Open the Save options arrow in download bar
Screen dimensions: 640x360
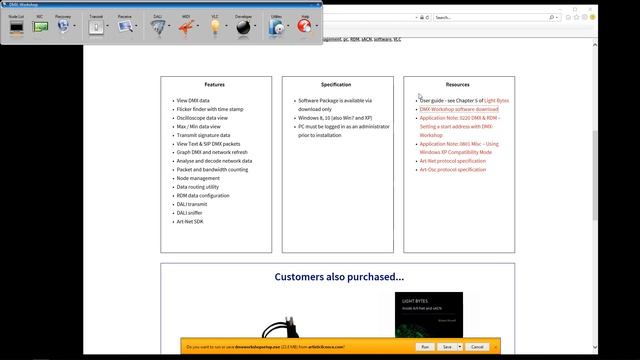pyautogui.click(x=460, y=347)
